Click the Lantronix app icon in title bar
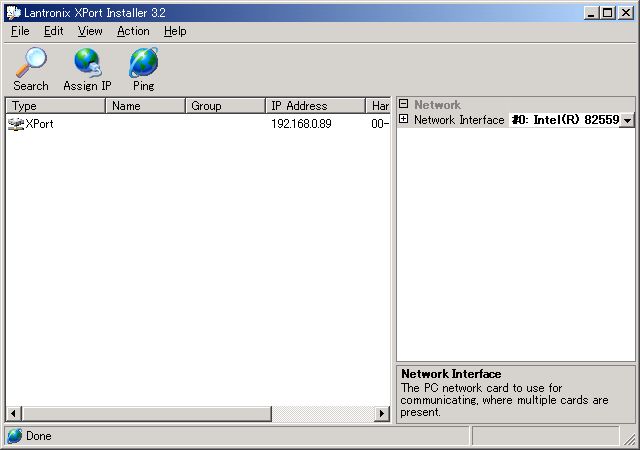The height and width of the screenshot is (450, 640). coord(13,13)
